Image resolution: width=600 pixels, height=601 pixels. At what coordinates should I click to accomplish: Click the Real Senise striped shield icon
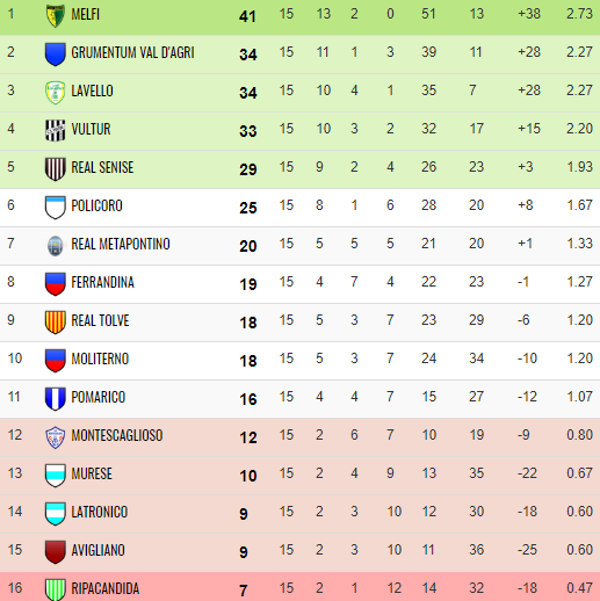(55, 169)
